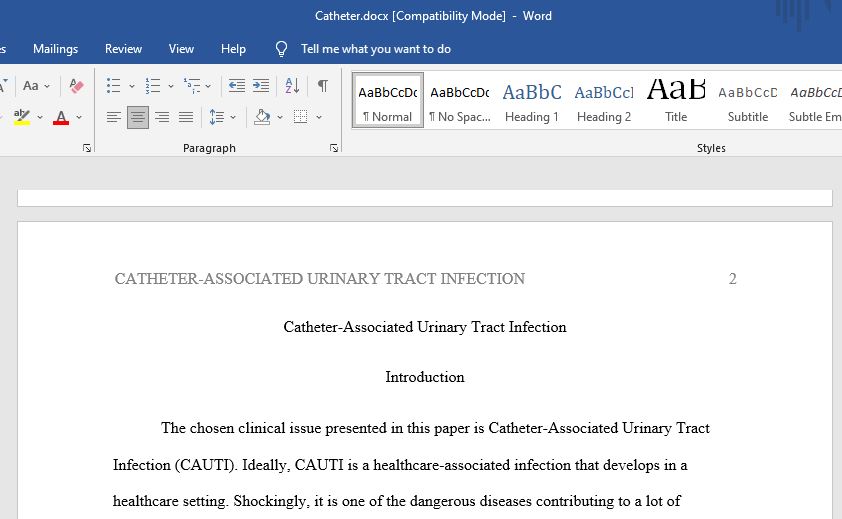The height and width of the screenshot is (519, 842).
Task: Click the Sort A-Z icon
Action: click(292, 85)
